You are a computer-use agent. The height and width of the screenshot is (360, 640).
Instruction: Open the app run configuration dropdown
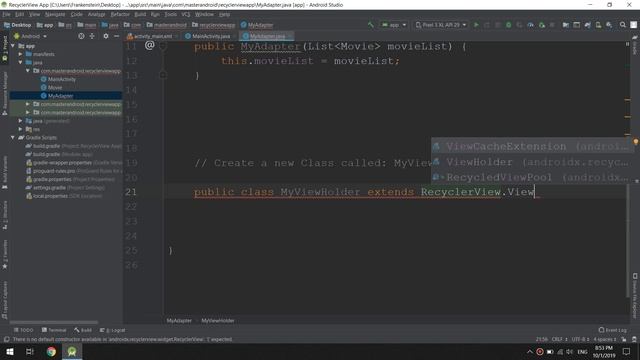[393, 25]
